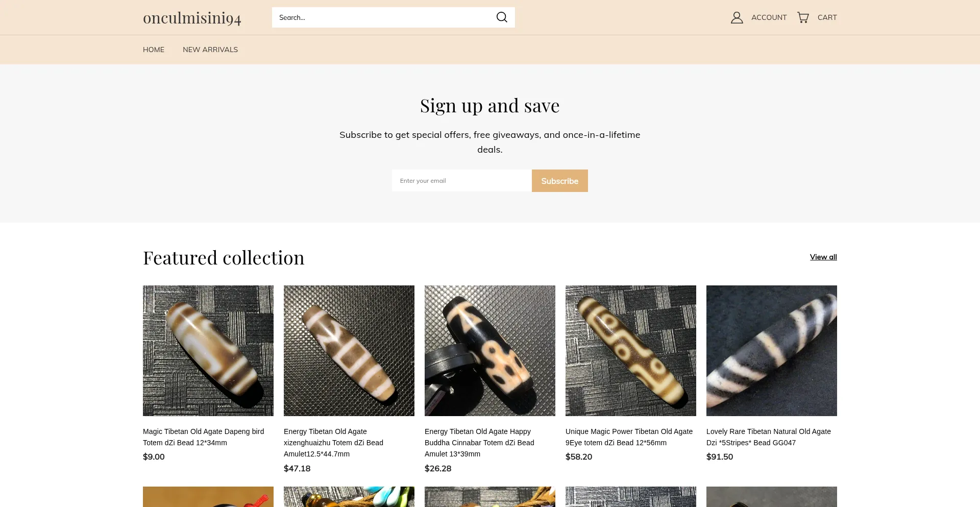Click the Lovely Rare Tibetan Natural Agate title
The height and width of the screenshot is (507, 980).
[x=768, y=437]
